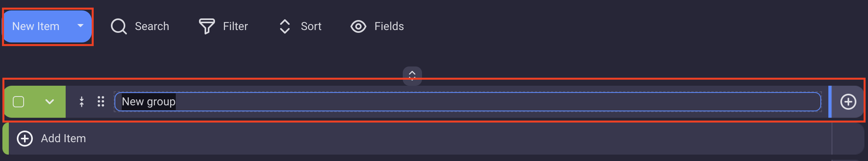
Task: Toggle the up-down chevron above the group row
Action: pos(412,75)
